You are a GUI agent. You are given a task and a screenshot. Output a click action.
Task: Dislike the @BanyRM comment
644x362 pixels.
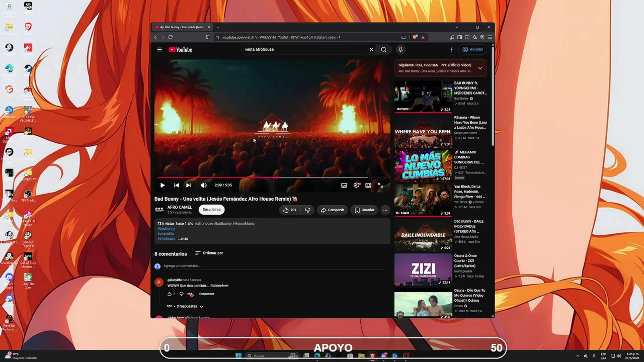coord(181,294)
